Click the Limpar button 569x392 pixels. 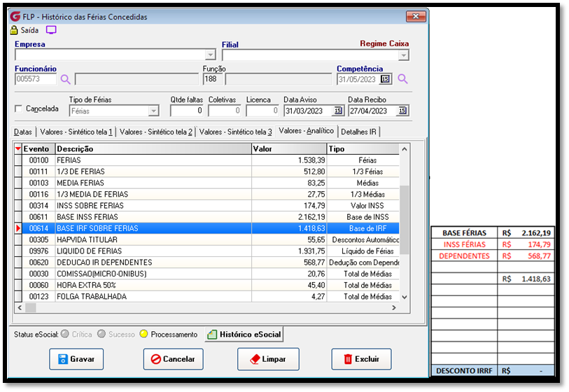coord(268,359)
